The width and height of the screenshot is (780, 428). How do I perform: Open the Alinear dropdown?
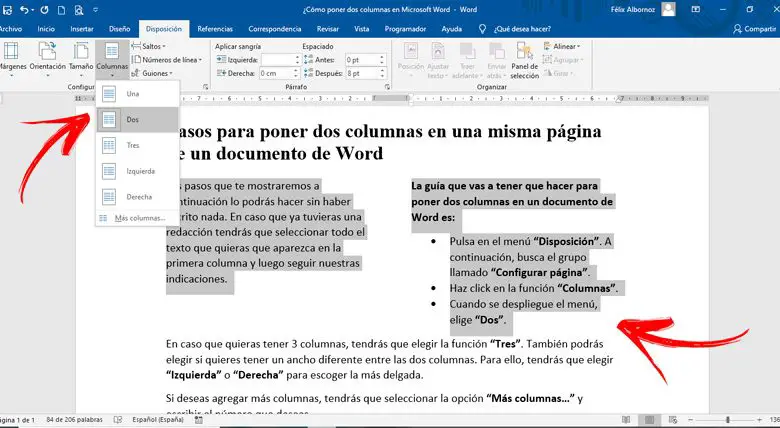pos(562,46)
